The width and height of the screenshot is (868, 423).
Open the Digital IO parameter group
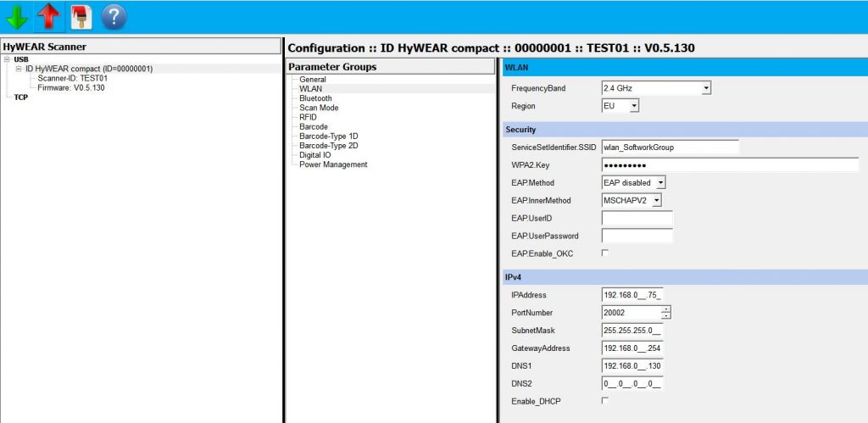315,155
